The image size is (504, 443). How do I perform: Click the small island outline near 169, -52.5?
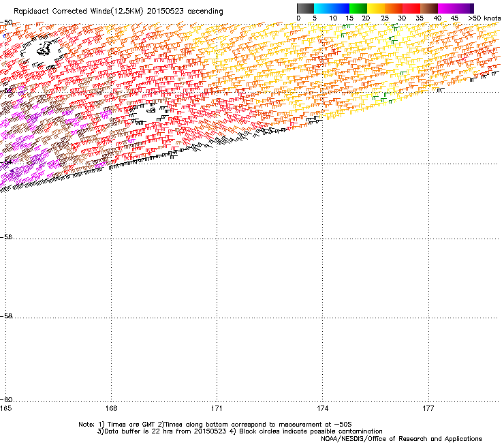151,110
